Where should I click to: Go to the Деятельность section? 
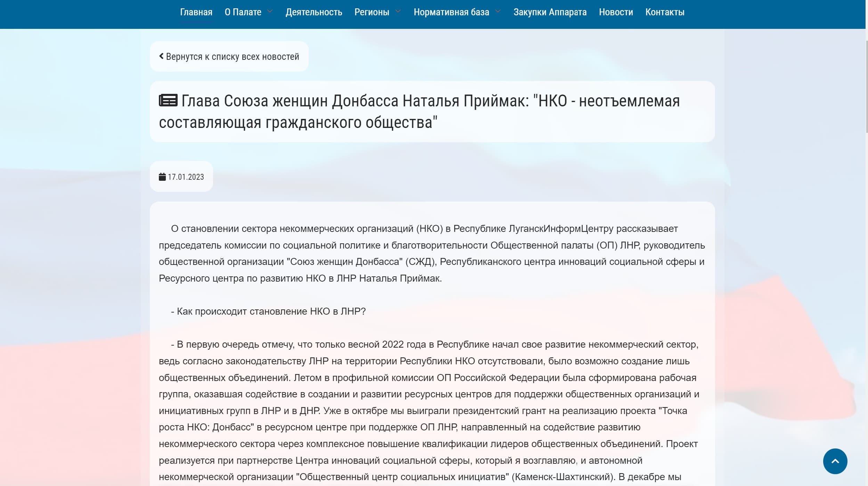314,12
